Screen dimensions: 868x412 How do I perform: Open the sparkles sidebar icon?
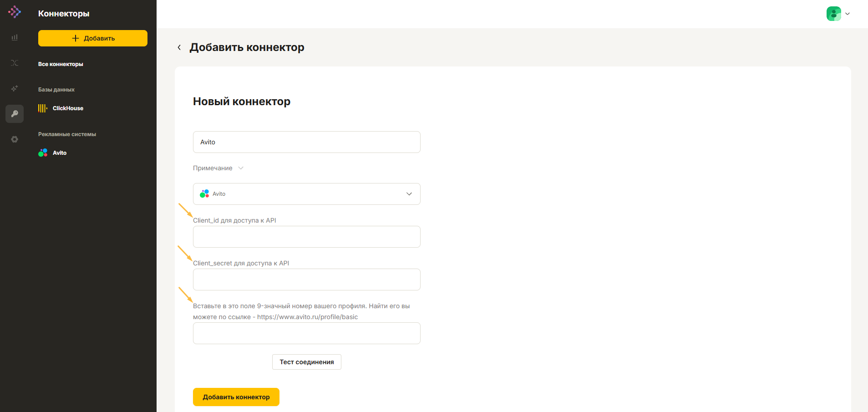[15, 88]
